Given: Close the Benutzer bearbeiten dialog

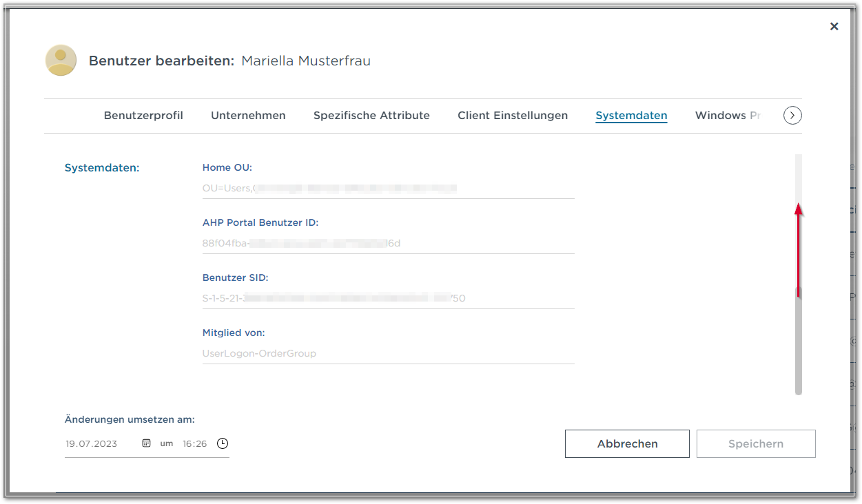Looking at the screenshot, I should pyautogui.click(x=834, y=26).
